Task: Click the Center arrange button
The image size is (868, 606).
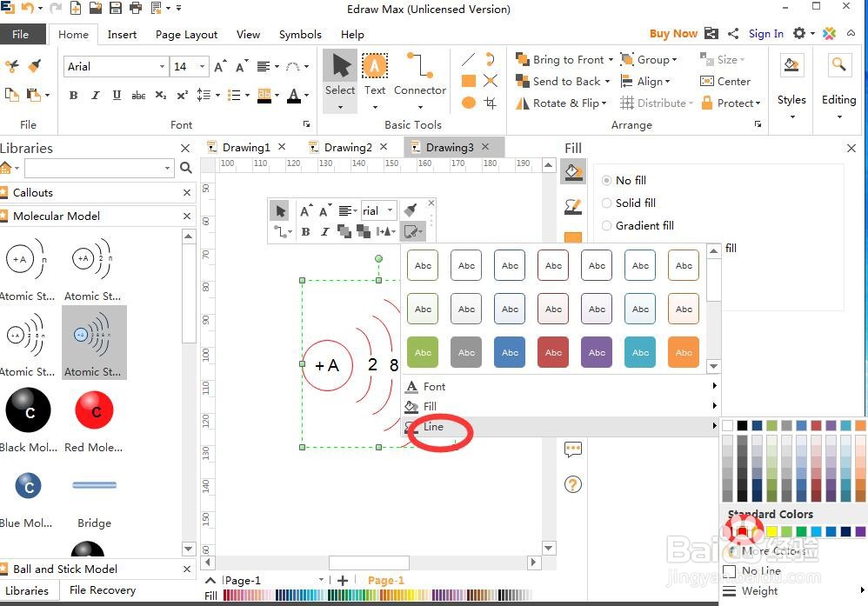Action: click(725, 82)
